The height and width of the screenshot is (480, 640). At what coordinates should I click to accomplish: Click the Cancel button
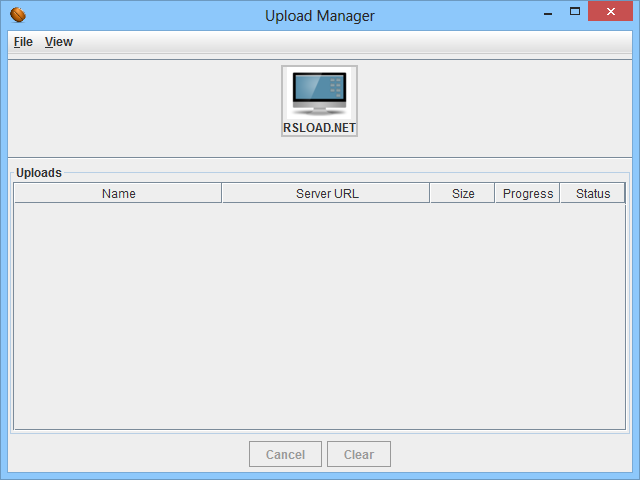click(x=285, y=454)
